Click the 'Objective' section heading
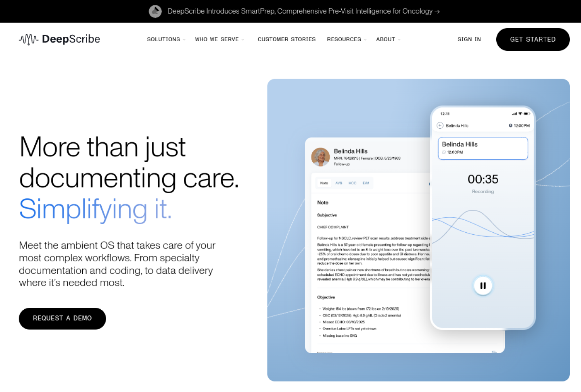 pos(326,297)
